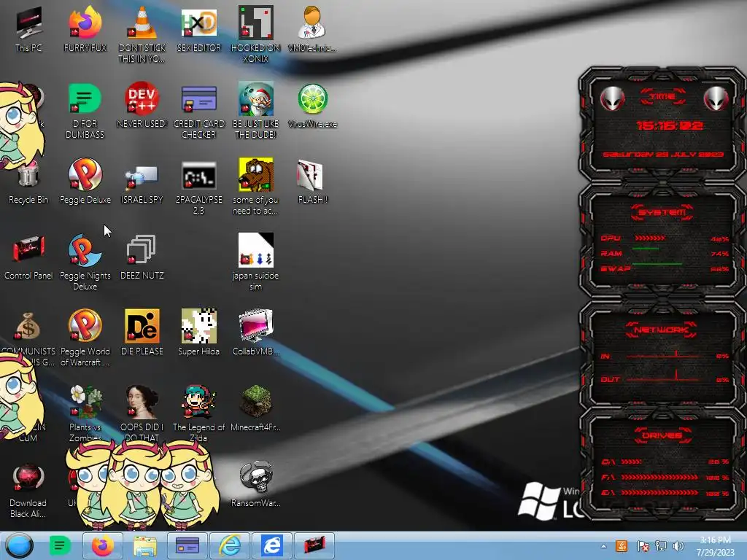Open Minecraft4Fr grass block icon
This screenshot has height=560, width=747.
click(x=255, y=408)
